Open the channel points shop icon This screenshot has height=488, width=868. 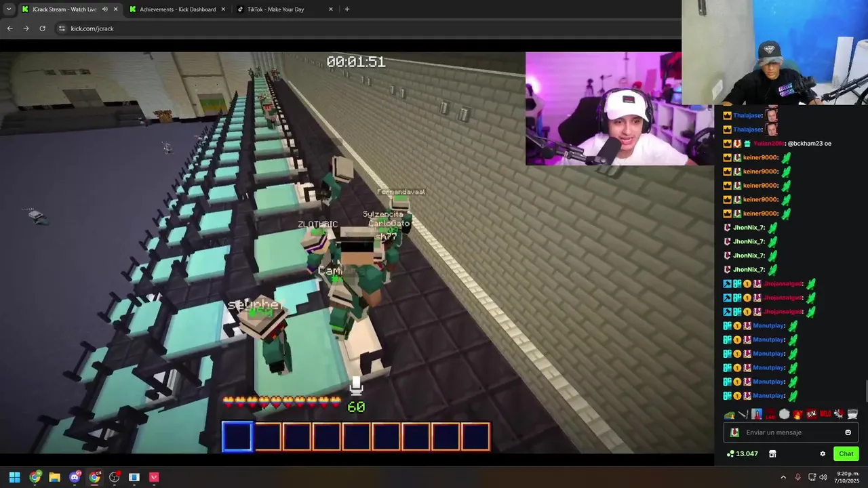click(x=772, y=453)
